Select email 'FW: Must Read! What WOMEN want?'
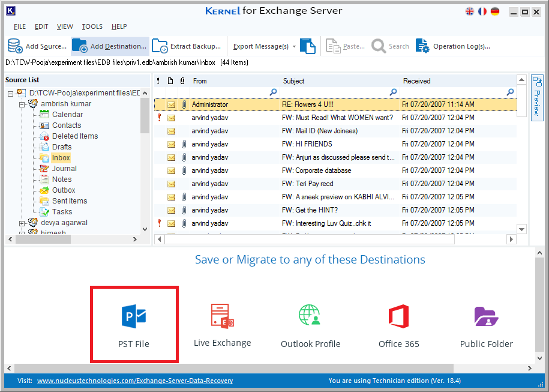549x392 pixels. click(x=335, y=118)
